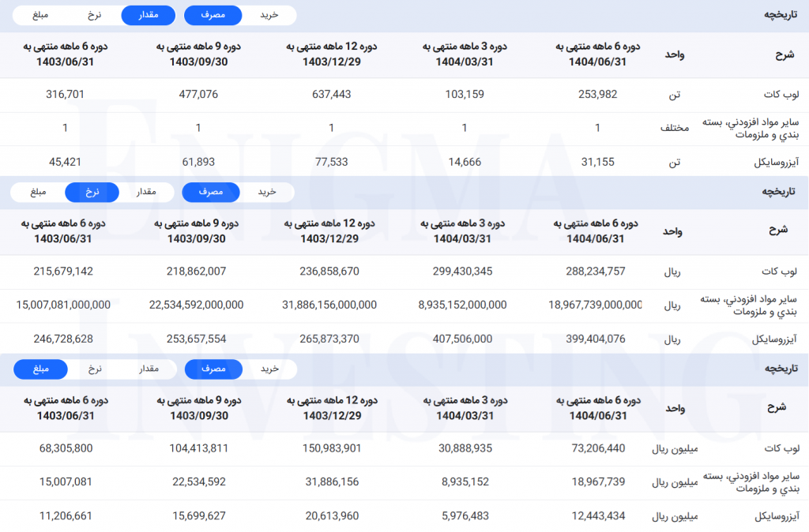The image size is (809, 532).
Task: Choose مبلغ (amount) in middle table
Action: tap(37, 192)
